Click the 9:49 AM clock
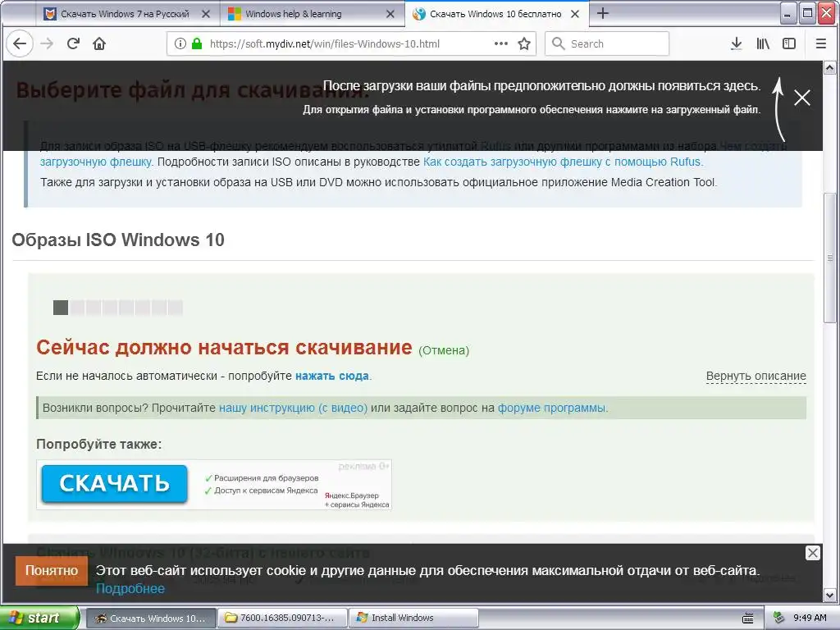840x630 pixels. pos(810,618)
